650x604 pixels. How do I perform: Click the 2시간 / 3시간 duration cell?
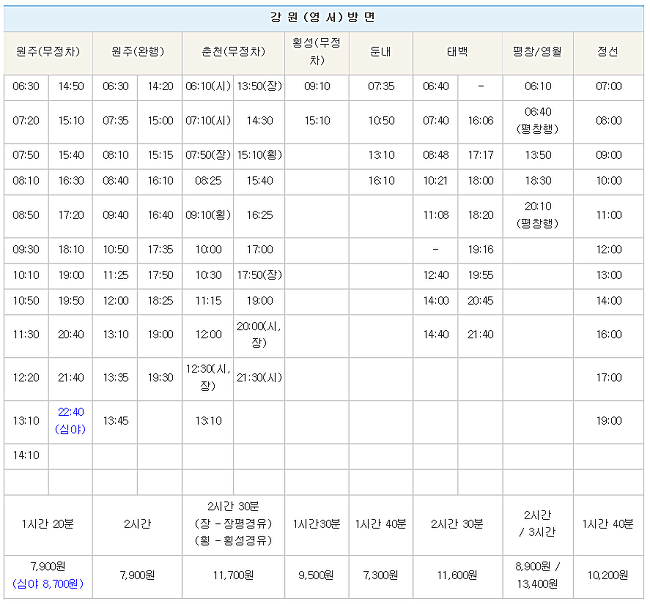tap(538, 524)
